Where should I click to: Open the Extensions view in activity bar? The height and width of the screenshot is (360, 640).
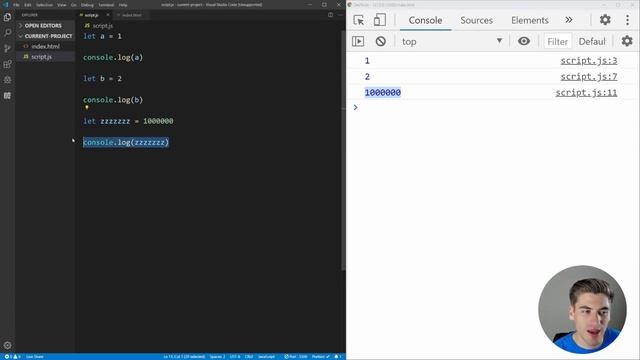7,64
